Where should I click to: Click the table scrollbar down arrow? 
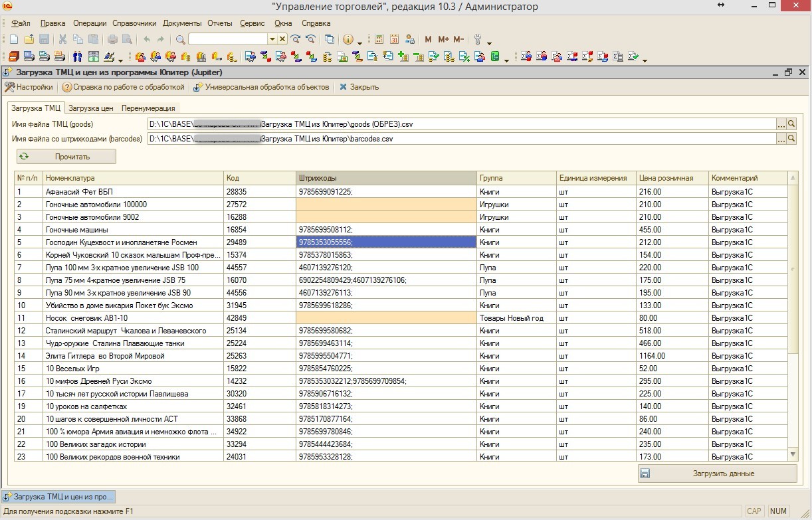(x=792, y=455)
